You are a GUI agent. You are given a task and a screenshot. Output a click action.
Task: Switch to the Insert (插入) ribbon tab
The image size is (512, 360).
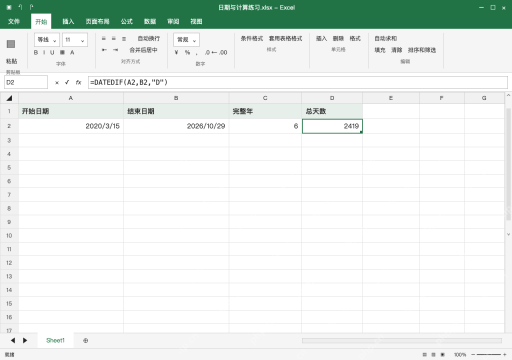pos(68,21)
